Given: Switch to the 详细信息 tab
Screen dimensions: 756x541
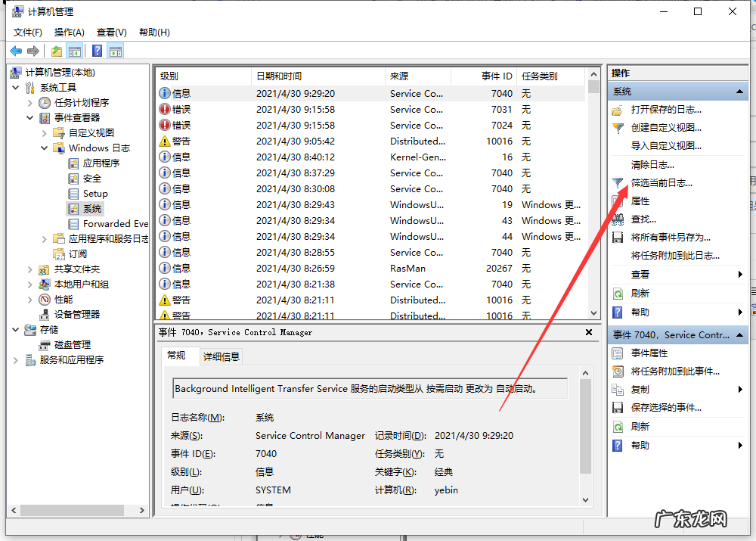Looking at the screenshot, I should pos(221,356).
